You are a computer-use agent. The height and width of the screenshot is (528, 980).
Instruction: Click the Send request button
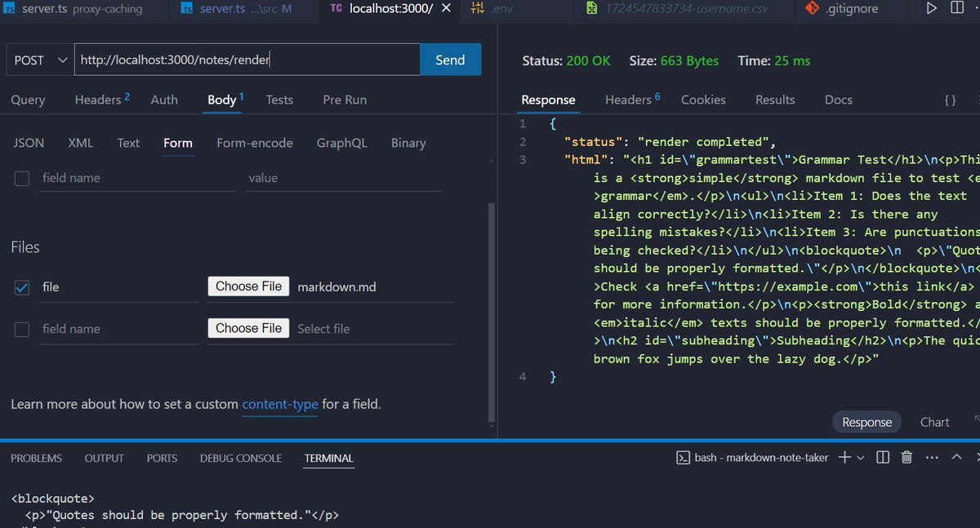point(450,60)
